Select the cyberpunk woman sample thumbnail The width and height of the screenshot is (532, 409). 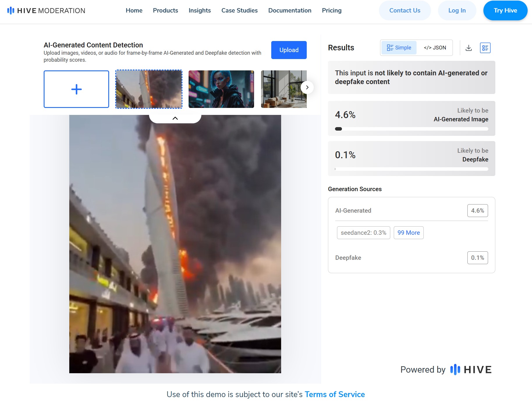tap(221, 89)
